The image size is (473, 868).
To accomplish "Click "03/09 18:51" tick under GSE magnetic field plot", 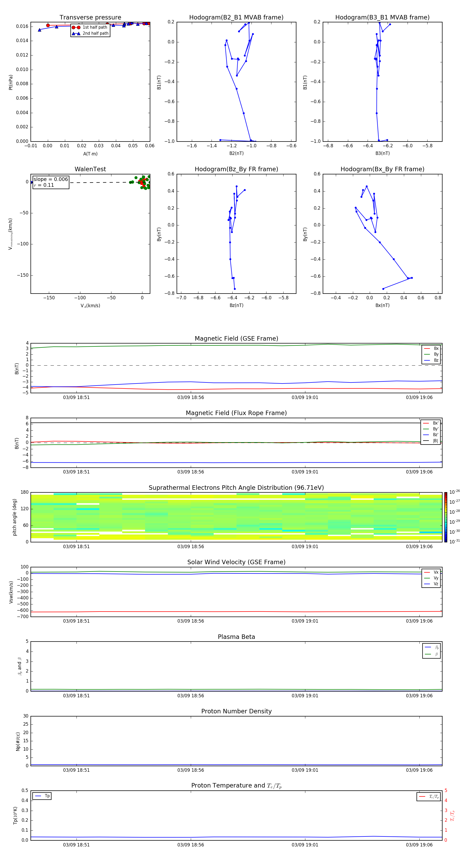I will click(x=76, y=398).
